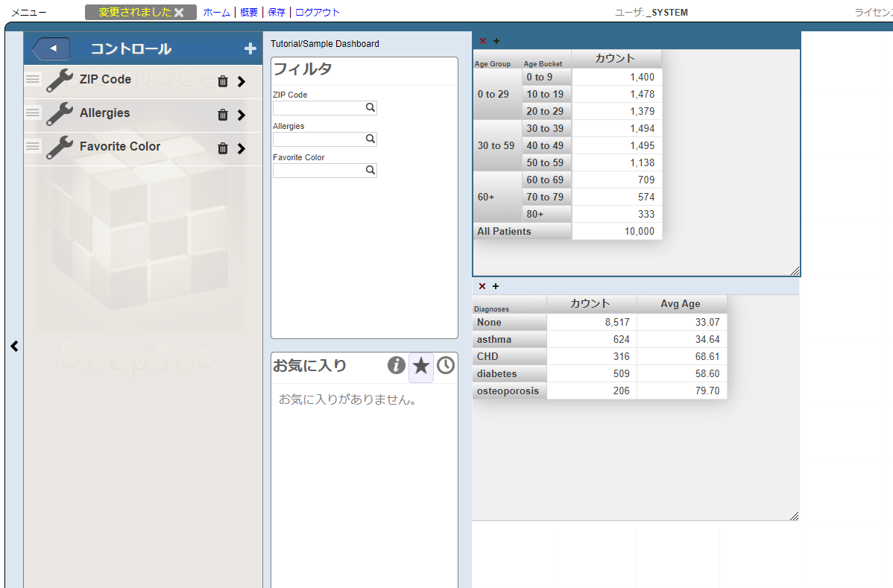Screen dimensions: 893x588
Task: Collapse the left side panel arrow
Action: point(14,346)
